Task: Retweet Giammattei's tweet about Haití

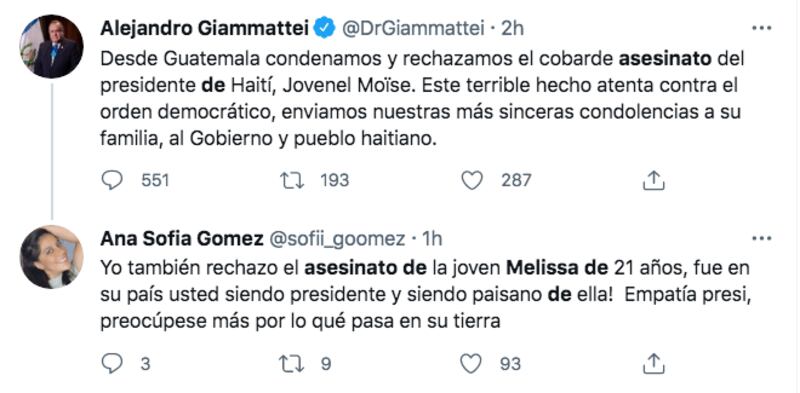Action: [x=292, y=181]
